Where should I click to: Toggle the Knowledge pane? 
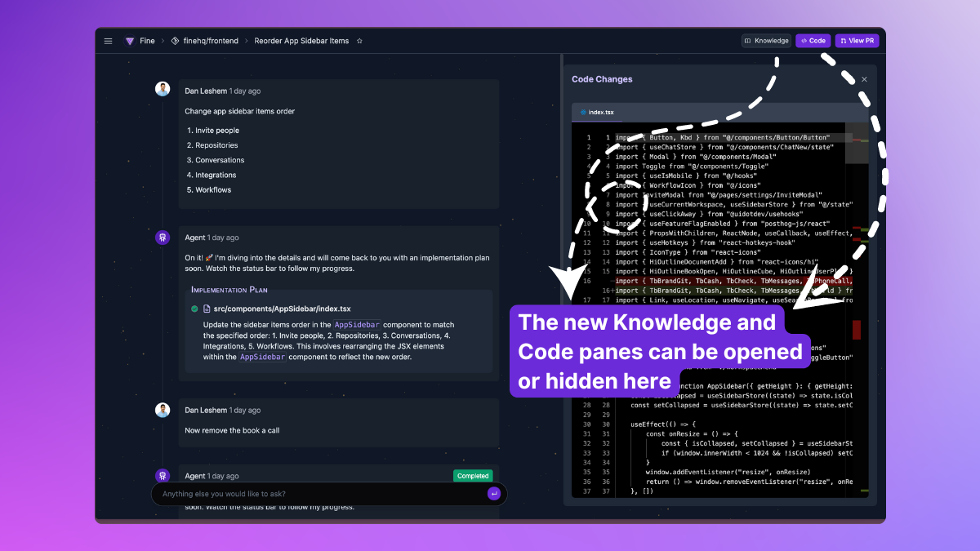(x=767, y=41)
